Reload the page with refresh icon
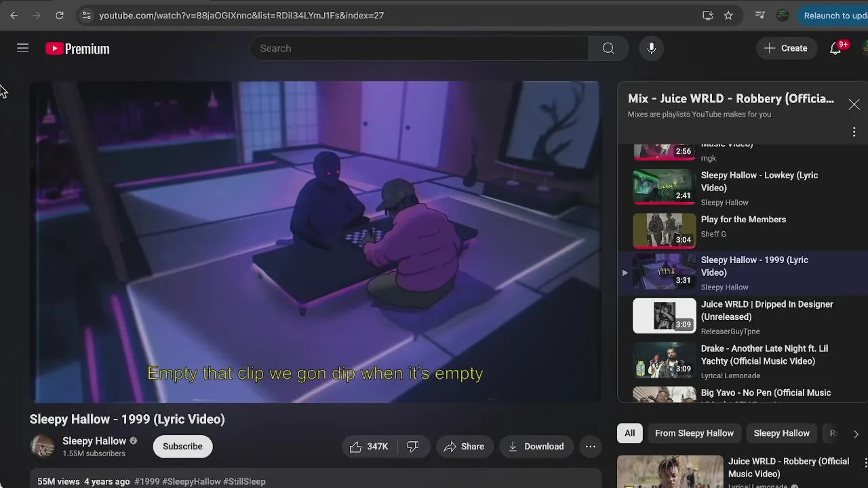 pos(60,15)
